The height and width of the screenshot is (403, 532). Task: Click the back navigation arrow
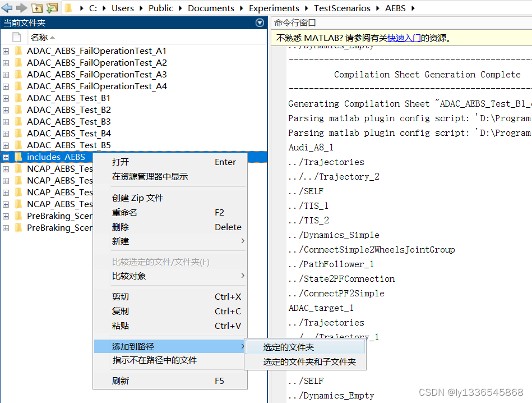pos(6,8)
